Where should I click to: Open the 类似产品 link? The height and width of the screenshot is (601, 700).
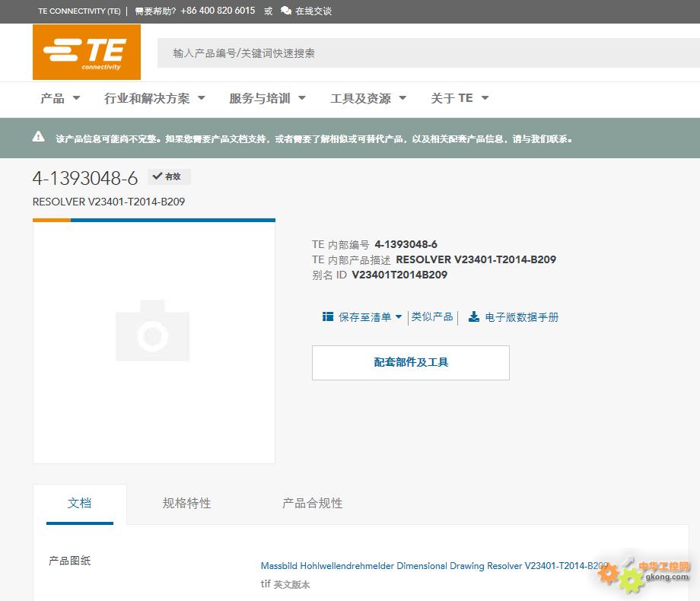click(x=432, y=317)
